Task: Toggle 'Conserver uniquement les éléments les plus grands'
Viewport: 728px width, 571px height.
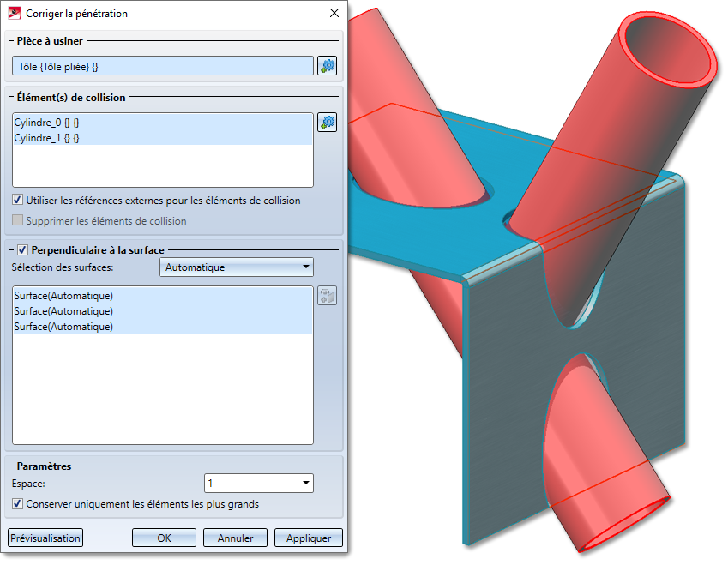Action: (18, 503)
